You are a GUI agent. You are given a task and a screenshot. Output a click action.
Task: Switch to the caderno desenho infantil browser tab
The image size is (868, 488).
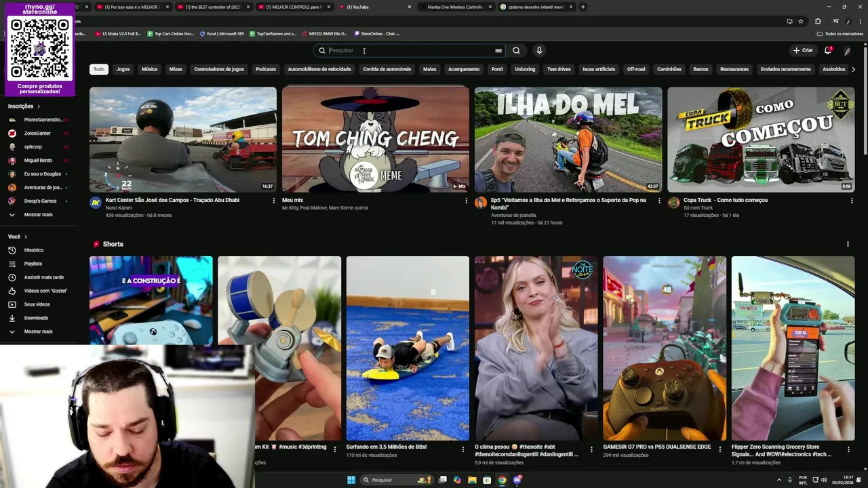(536, 7)
